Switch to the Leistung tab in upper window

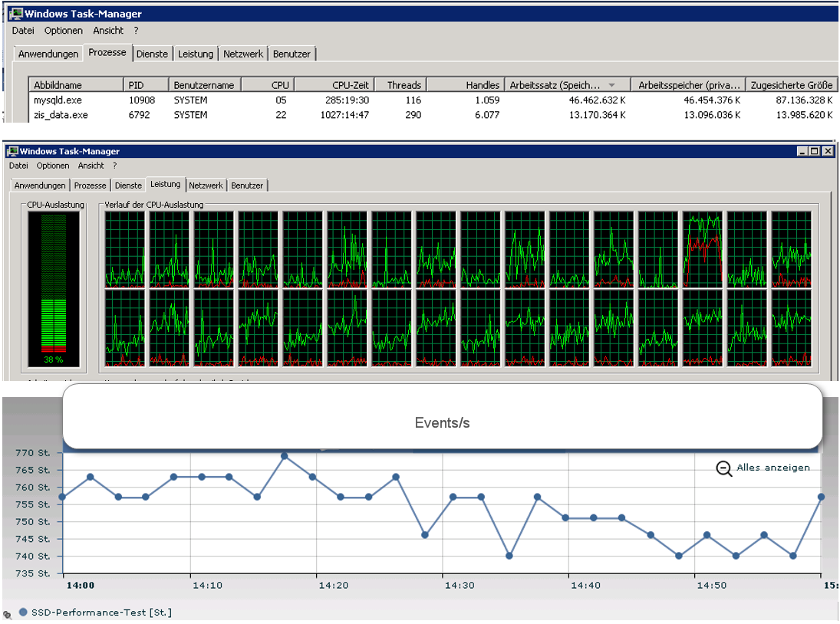coord(196,54)
